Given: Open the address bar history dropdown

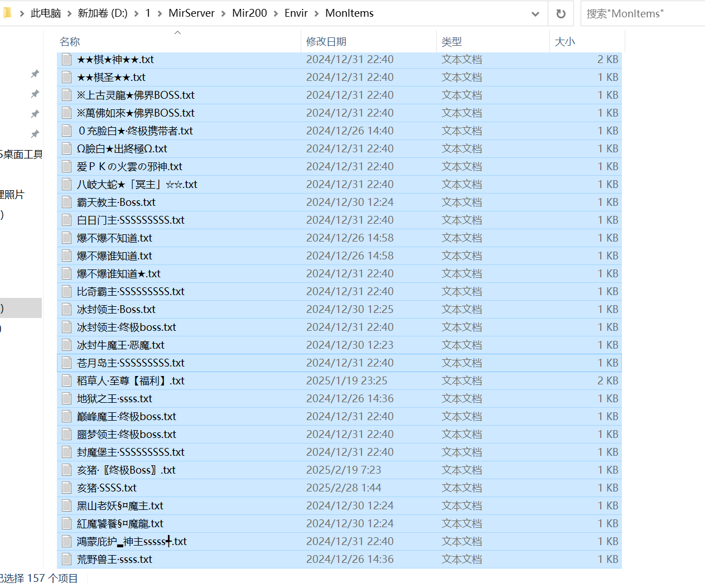Looking at the screenshot, I should click(535, 13).
